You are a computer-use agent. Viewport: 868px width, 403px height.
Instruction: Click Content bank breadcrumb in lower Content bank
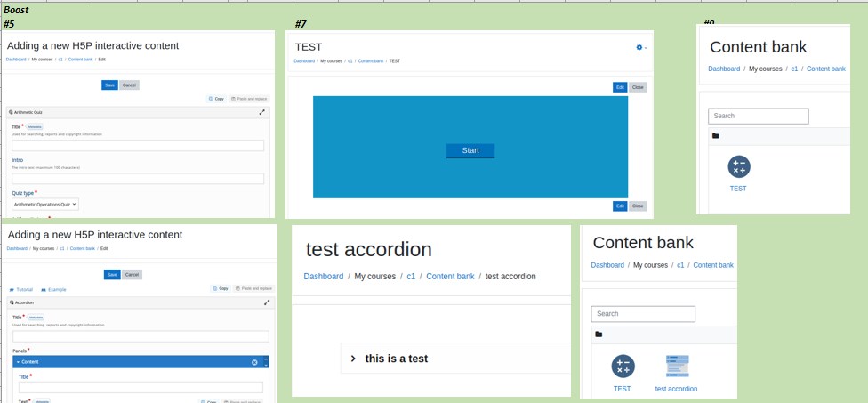(713, 265)
